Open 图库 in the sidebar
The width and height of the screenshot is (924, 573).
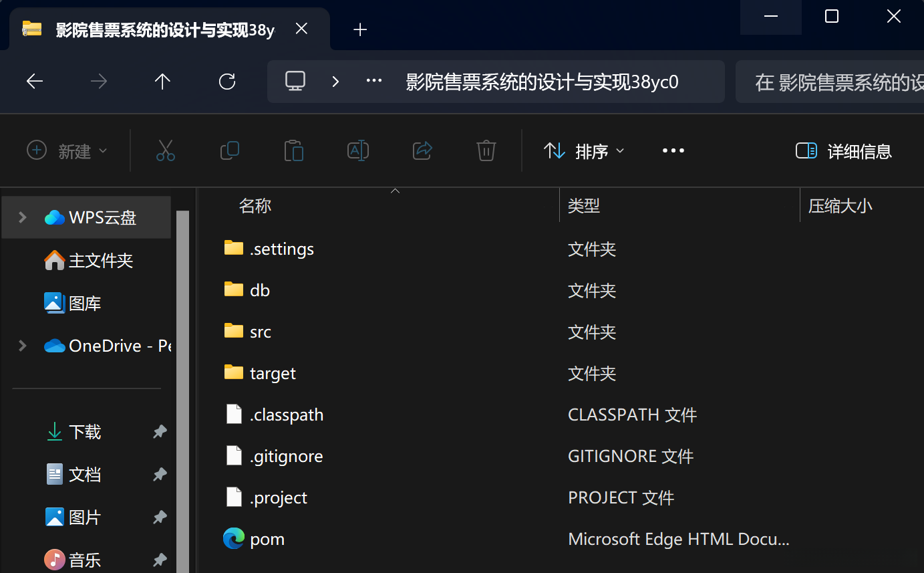[73, 303]
